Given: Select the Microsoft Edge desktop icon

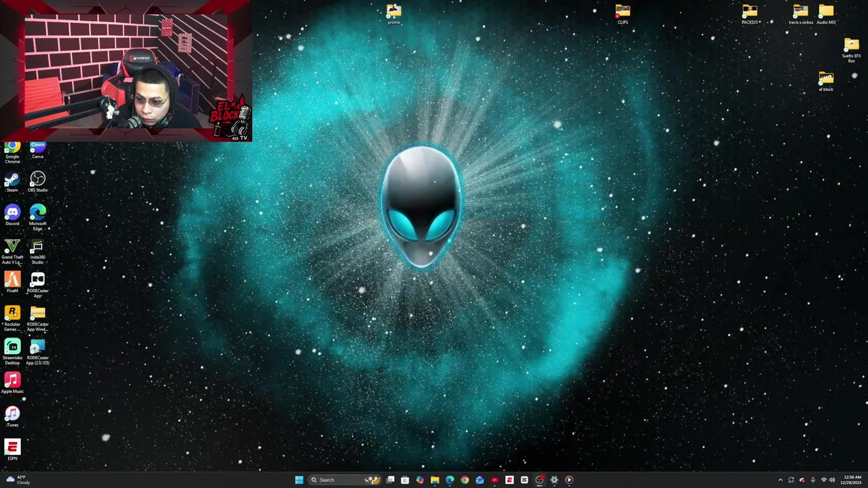Looking at the screenshot, I should click(x=37, y=218).
